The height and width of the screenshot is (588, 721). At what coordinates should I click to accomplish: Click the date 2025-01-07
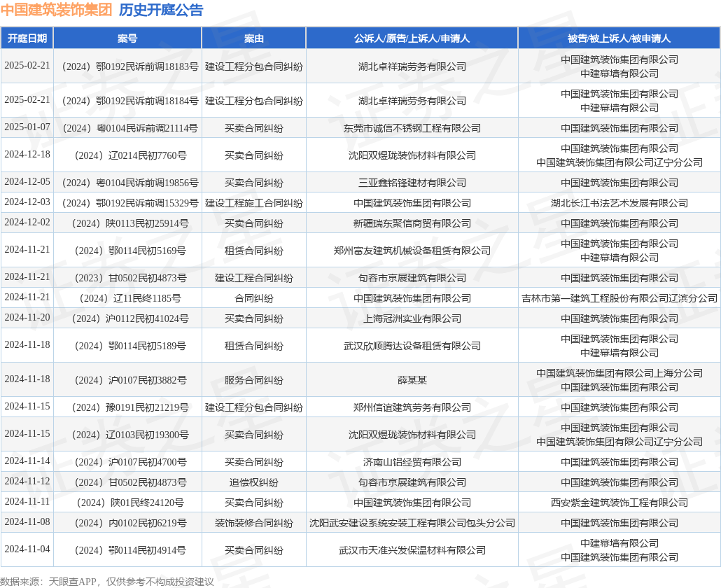[x=27, y=127]
